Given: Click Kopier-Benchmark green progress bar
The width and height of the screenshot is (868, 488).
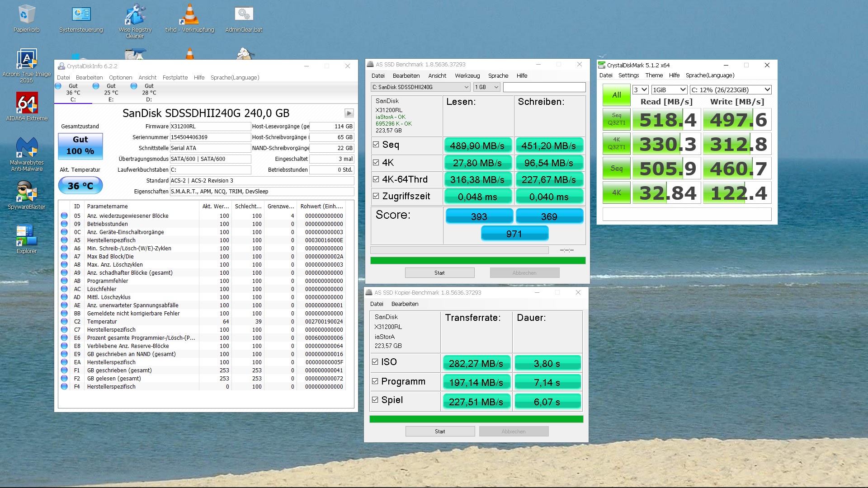Looking at the screenshot, I should (x=476, y=419).
